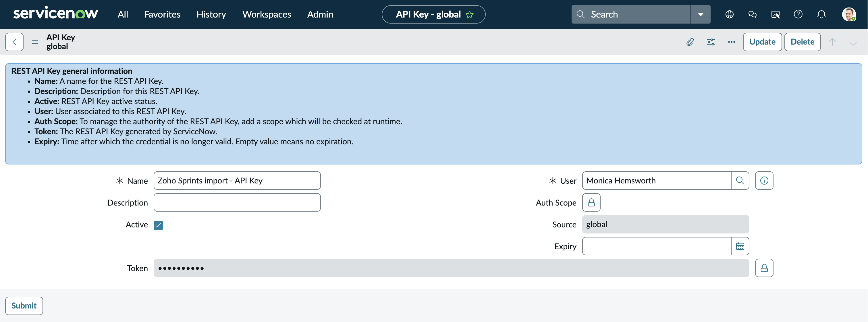Open the Workspaces menu

tap(267, 14)
